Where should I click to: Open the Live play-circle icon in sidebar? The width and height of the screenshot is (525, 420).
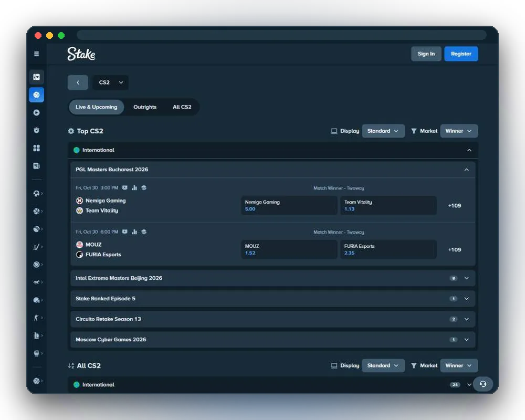pyautogui.click(x=37, y=112)
